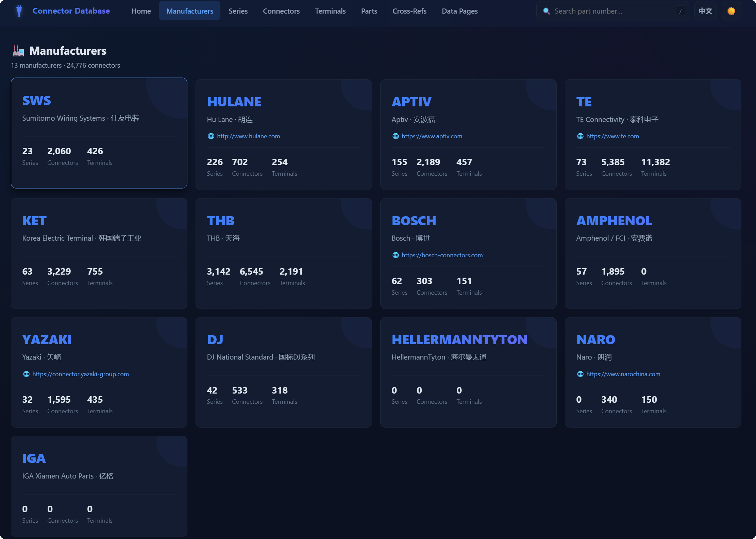The image size is (756, 539).
Task: Switch language with the 中文 button
Action: [x=705, y=11]
